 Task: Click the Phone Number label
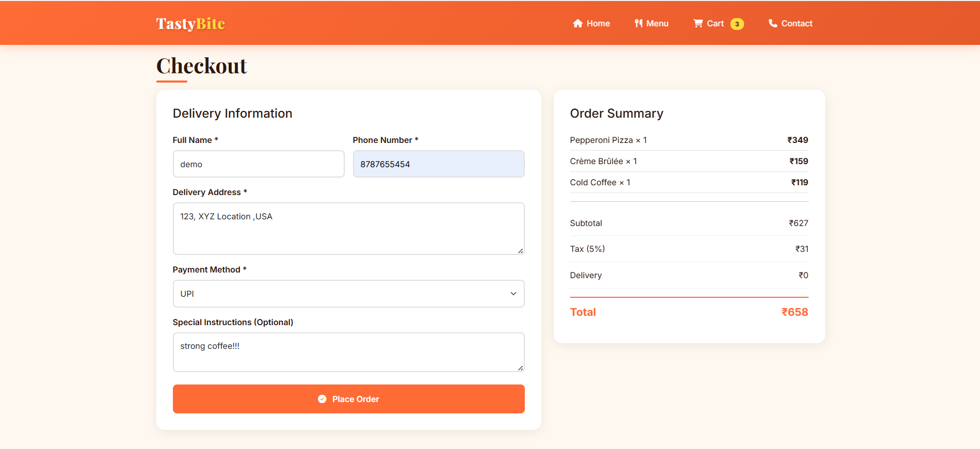pos(385,140)
